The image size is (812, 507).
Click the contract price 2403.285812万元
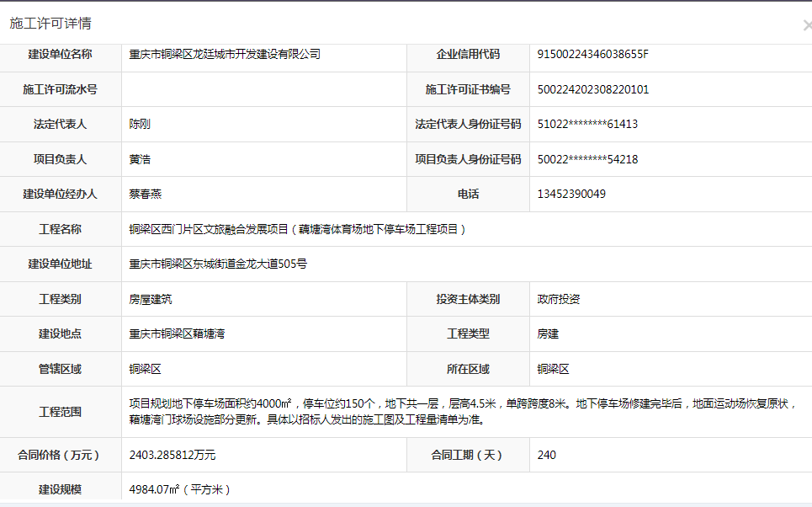click(x=172, y=455)
